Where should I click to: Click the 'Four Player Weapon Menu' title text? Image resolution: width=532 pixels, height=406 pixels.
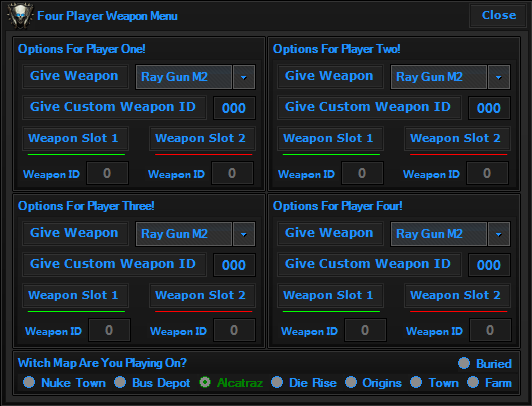pos(107,16)
